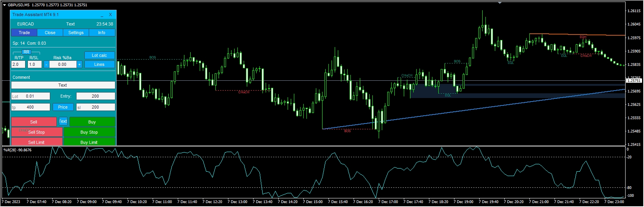The image size is (644, 207).
Task: Decrease risk with the minus button
Action: (46, 64)
